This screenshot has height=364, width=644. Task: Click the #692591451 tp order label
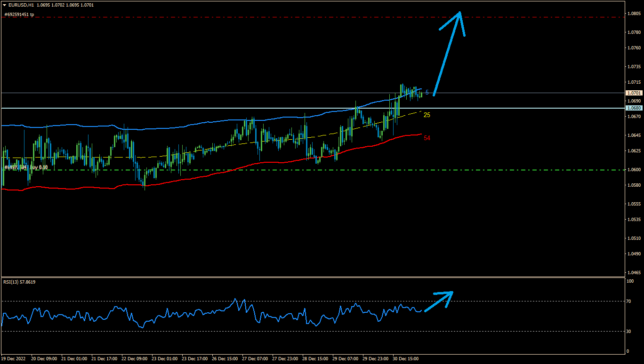click(x=19, y=15)
